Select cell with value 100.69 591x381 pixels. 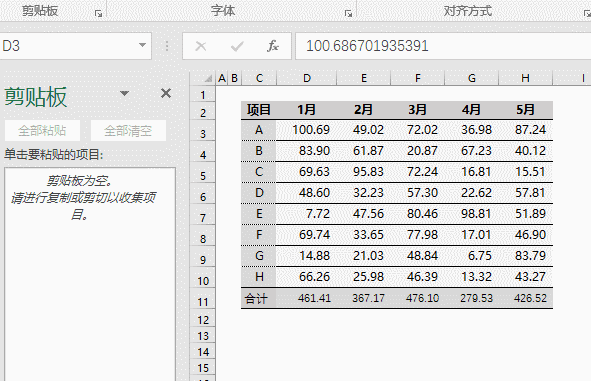pyautogui.click(x=306, y=130)
